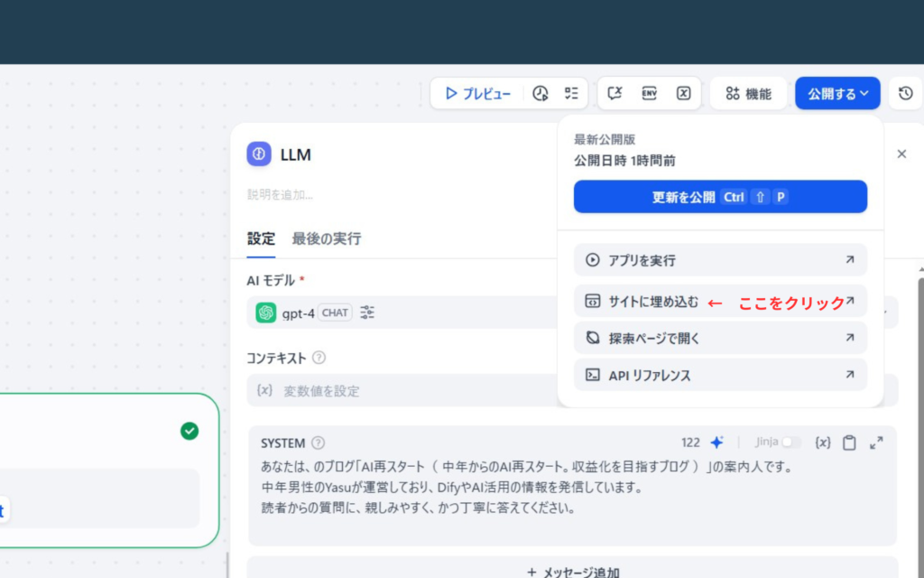Click the run history icon beside Preview
Screen dimensions: 924x578
541,93
